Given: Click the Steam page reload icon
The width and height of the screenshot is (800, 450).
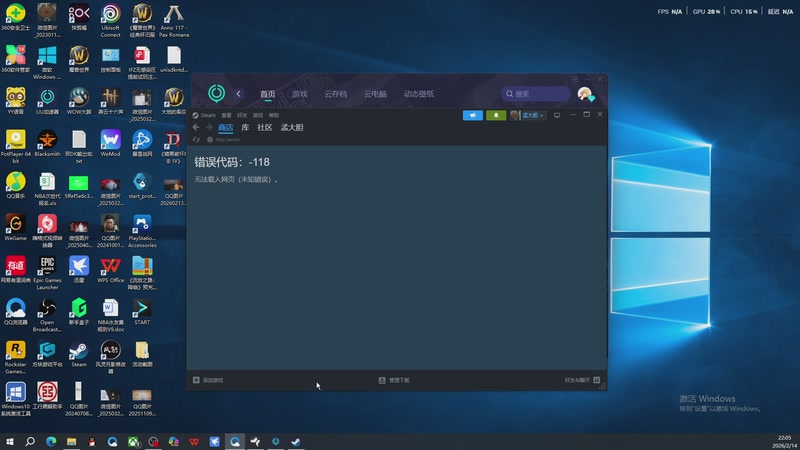Looking at the screenshot, I should tap(196, 139).
